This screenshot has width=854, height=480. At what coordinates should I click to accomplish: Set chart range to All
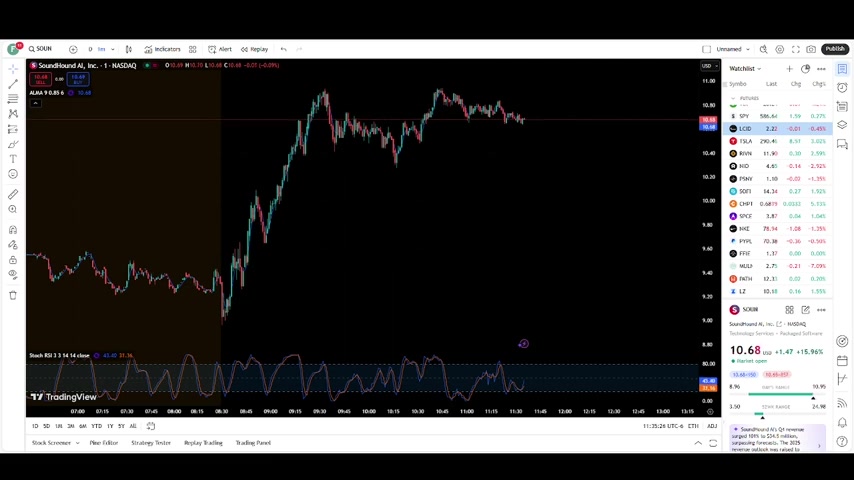133,426
